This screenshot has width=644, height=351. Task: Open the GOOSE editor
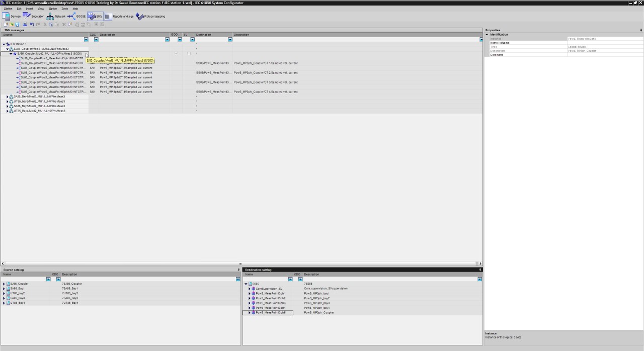click(77, 17)
